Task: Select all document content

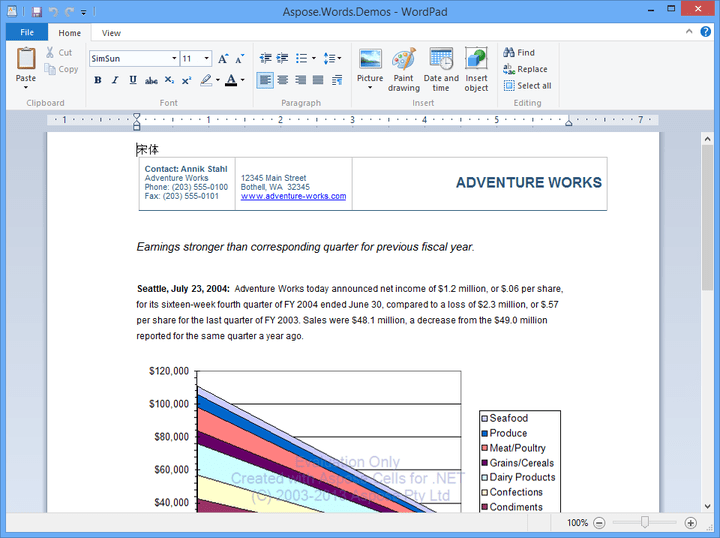Action: click(x=527, y=85)
